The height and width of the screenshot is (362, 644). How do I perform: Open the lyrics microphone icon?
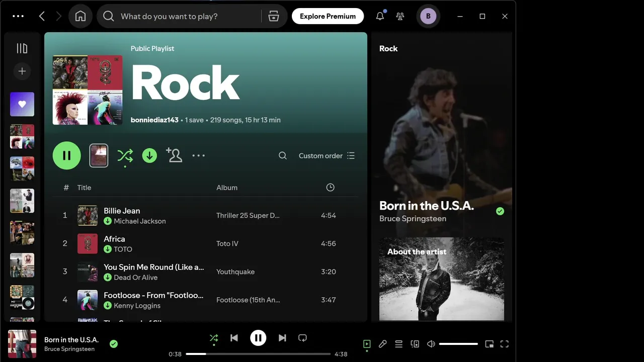pyautogui.click(x=383, y=344)
